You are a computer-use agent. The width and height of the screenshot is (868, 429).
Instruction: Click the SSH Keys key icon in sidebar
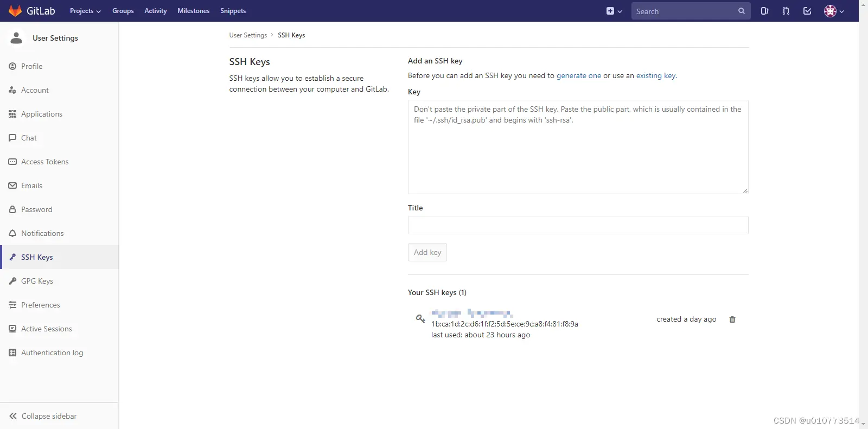point(12,257)
